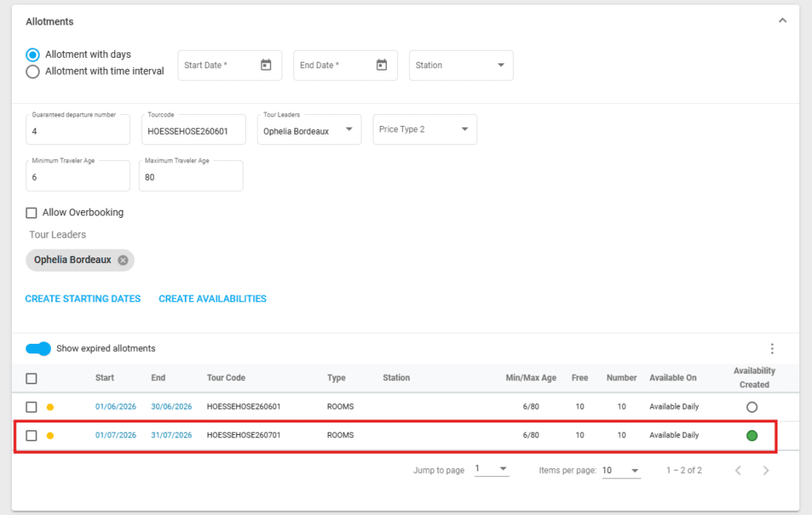Screen dimensions: 812x515
Task: Go to next page of allotments
Action: [x=765, y=471]
